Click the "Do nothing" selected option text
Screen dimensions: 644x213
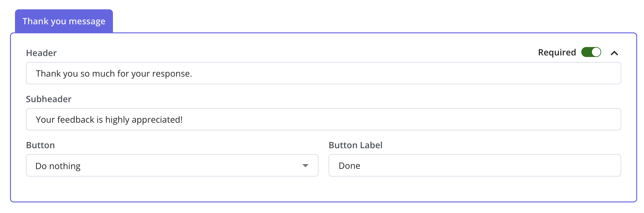click(x=58, y=166)
